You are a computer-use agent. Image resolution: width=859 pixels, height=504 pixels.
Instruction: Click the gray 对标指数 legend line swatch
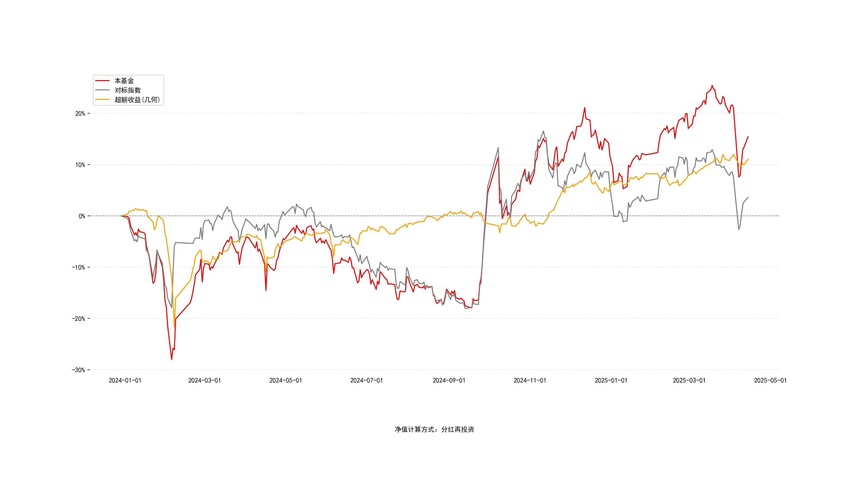pos(102,90)
